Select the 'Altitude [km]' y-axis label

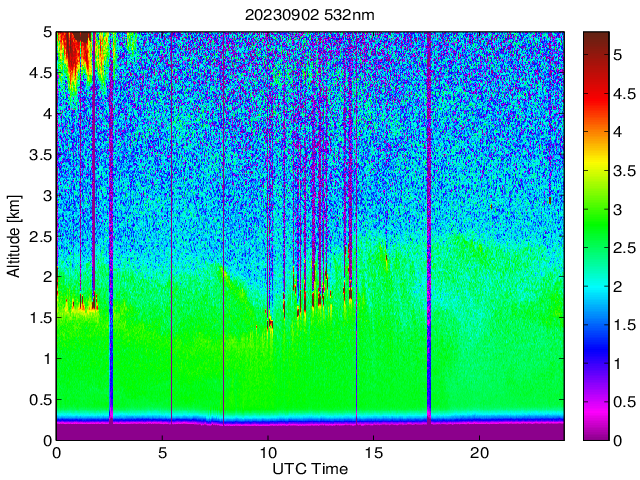[x=13, y=236]
